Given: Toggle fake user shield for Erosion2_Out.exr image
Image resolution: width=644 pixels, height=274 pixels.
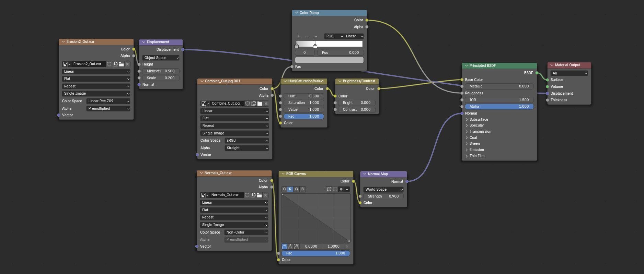Looking at the screenshot, I should click(109, 64).
